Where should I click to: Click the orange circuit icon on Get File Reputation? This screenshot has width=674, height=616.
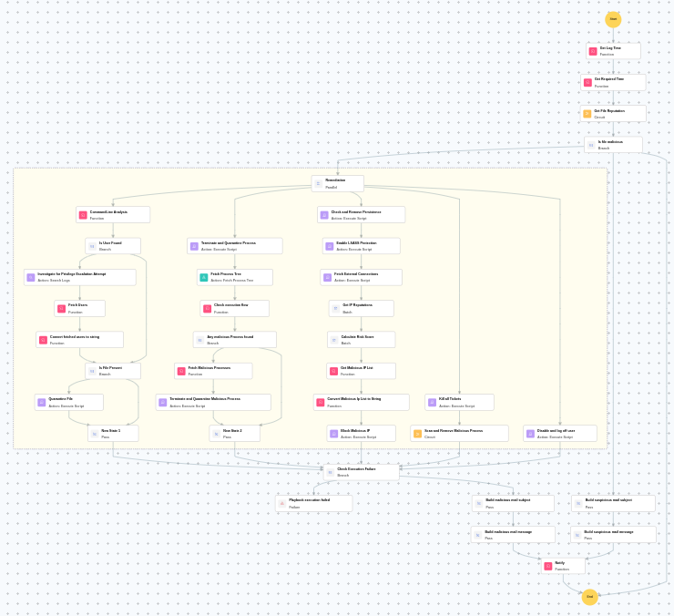tap(587, 114)
